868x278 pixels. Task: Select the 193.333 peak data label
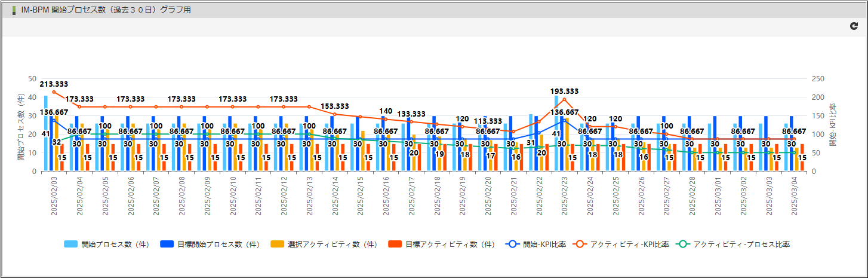point(564,91)
